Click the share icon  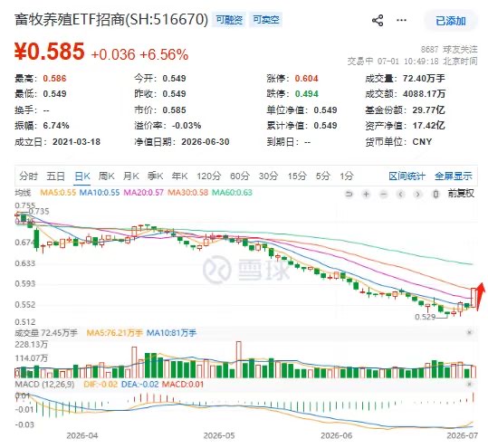pos(378,21)
